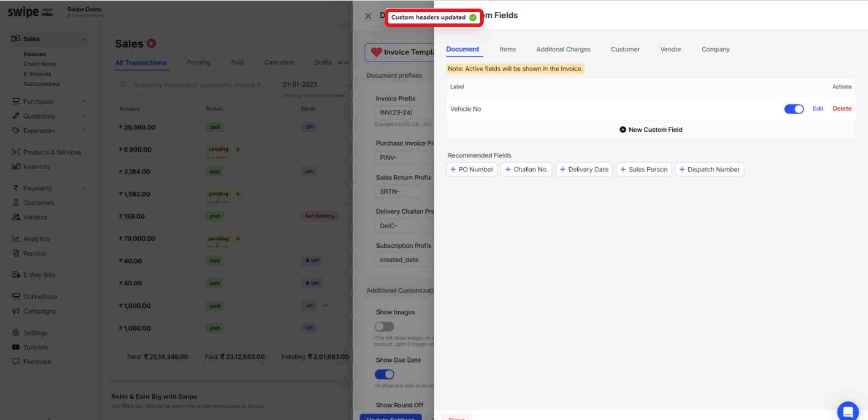Screen dimensions: 868x420
Task: Open Credit Notes in the sidebar
Action: coord(40,64)
